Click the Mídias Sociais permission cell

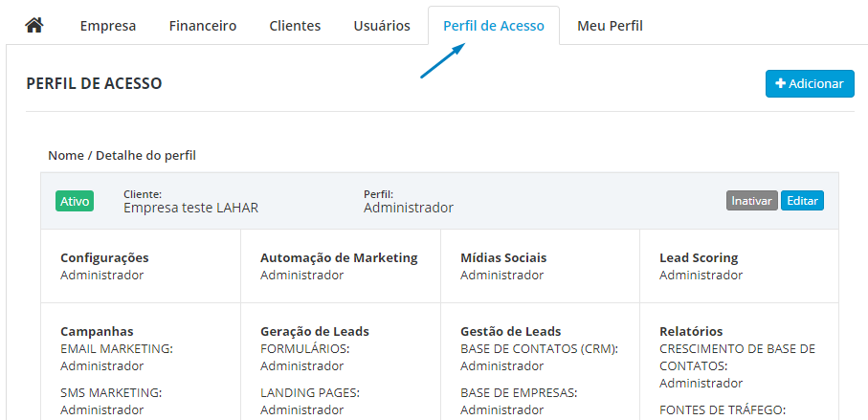[x=541, y=266]
